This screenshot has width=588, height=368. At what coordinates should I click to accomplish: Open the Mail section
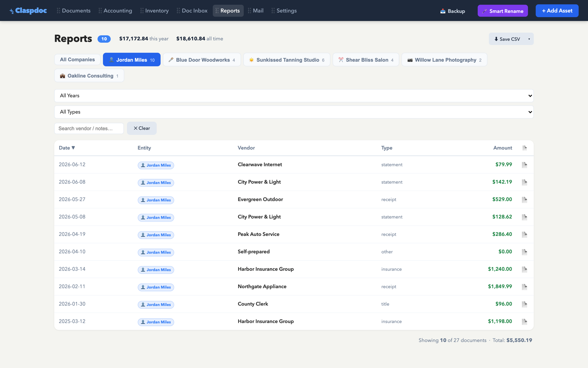coord(256,11)
